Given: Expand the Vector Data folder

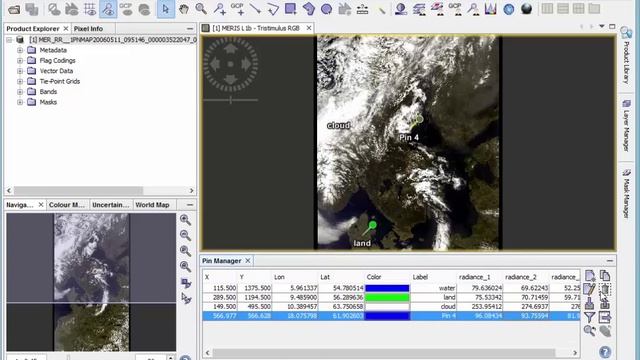Looking at the screenshot, I should pyautogui.click(x=20, y=71).
